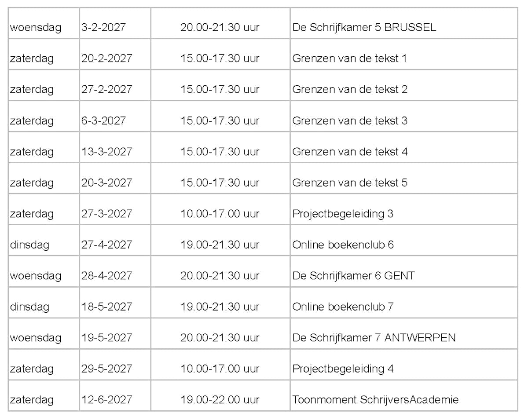Select the date 20-2-2027 cell

click(x=106, y=58)
